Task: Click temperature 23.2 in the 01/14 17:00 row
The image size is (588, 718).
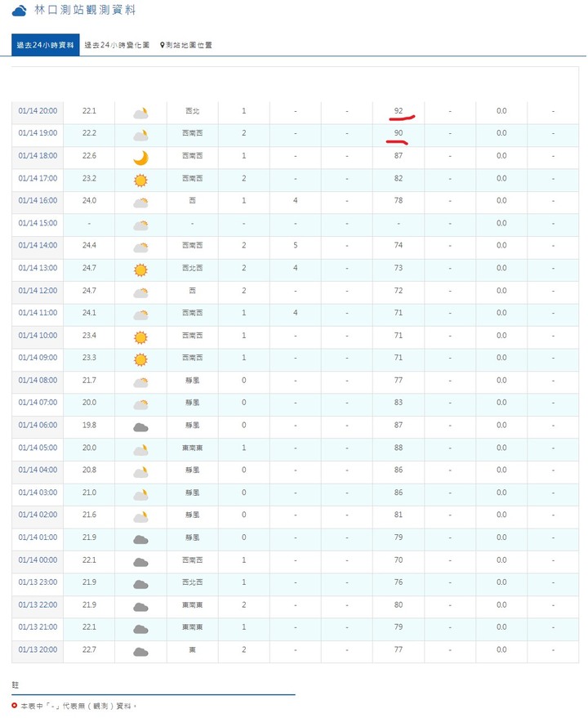Action: coord(89,178)
